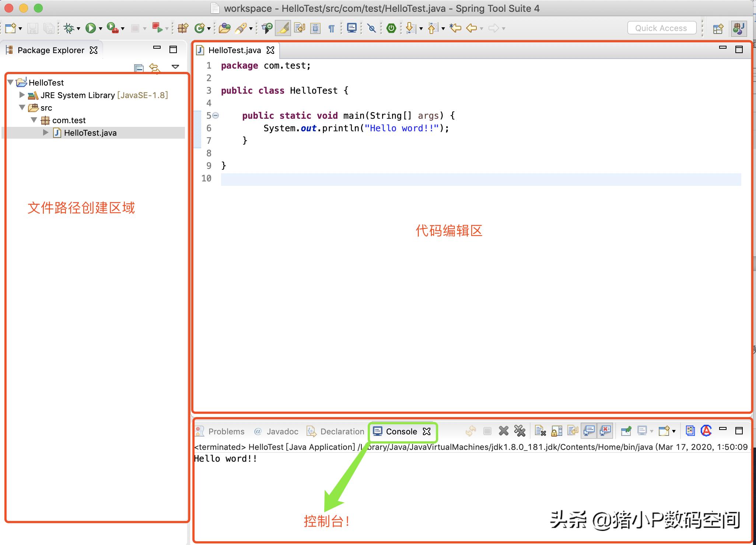Screen dimensions: 756x545
Task: Click the Open Type folder icon
Action: pos(224,28)
